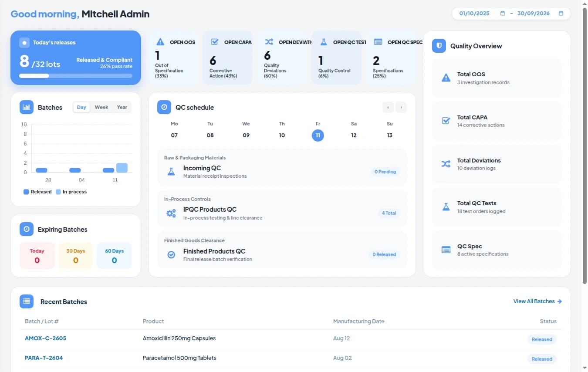Click the 8 /32 lots count
The image size is (588, 372).
click(40, 62)
